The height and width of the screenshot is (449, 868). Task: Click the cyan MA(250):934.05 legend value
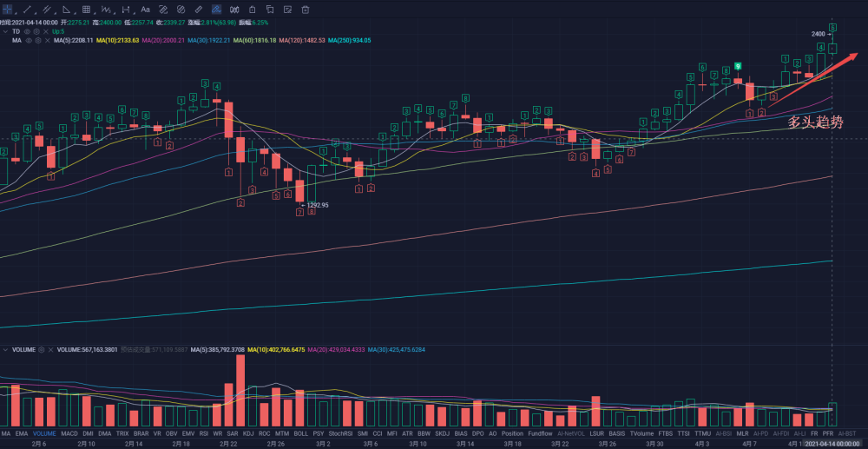349,41
